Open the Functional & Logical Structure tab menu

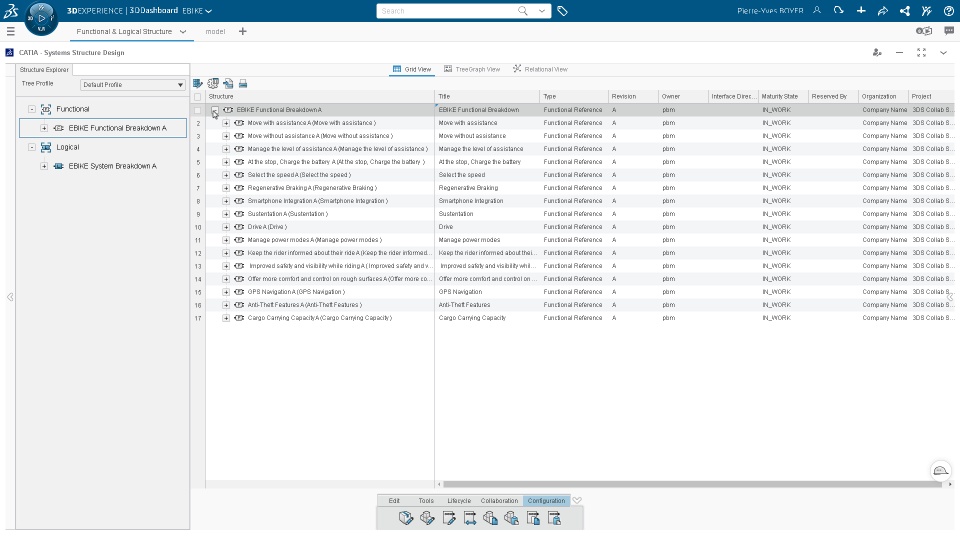point(182,32)
